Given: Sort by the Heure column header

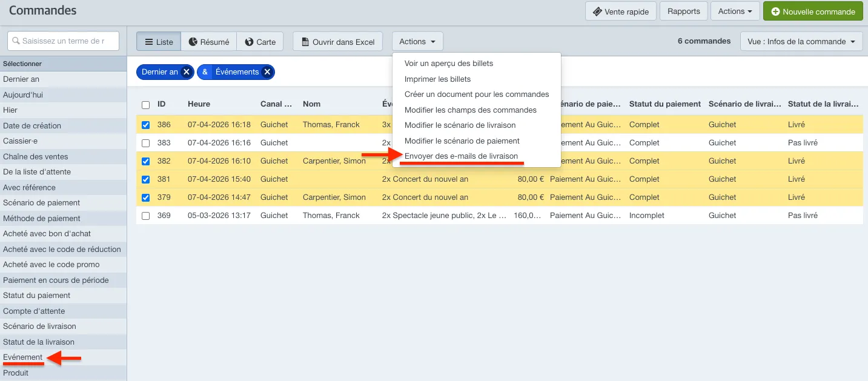Looking at the screenshot, I should pos(199,104).
